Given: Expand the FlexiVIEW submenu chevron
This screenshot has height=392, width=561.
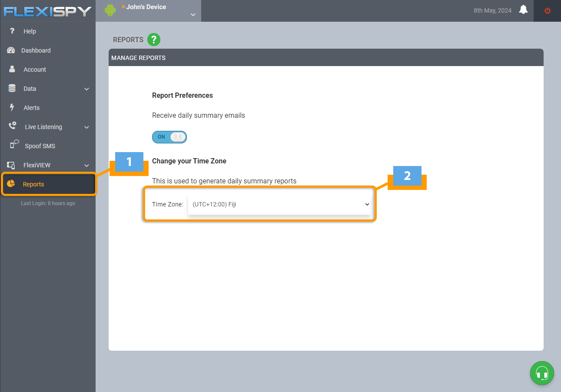Looking at the screenshot, I should pyautogui.click(x=86, y=166).
